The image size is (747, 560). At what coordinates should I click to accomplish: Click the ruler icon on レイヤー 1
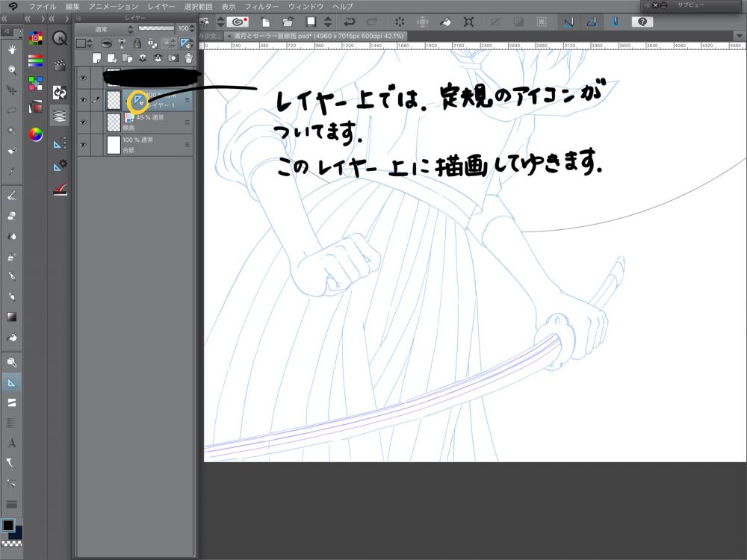point(138,100)
